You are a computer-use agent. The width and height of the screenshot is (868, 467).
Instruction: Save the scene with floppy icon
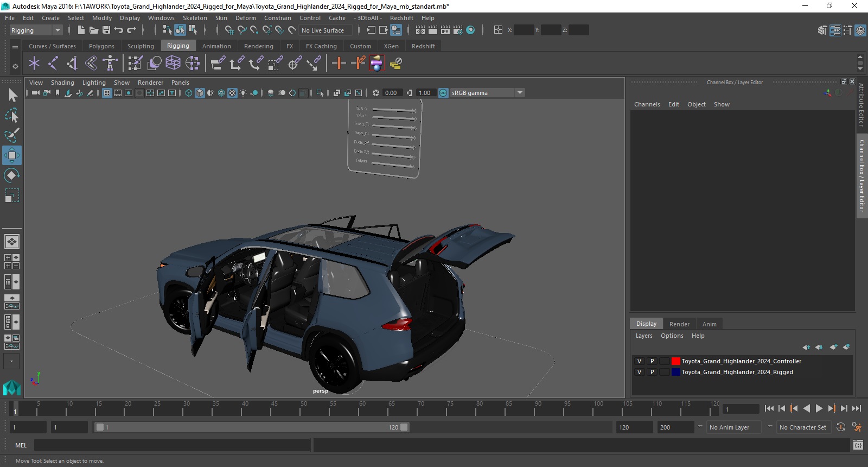pyautogui.click(x=106, y=30)
